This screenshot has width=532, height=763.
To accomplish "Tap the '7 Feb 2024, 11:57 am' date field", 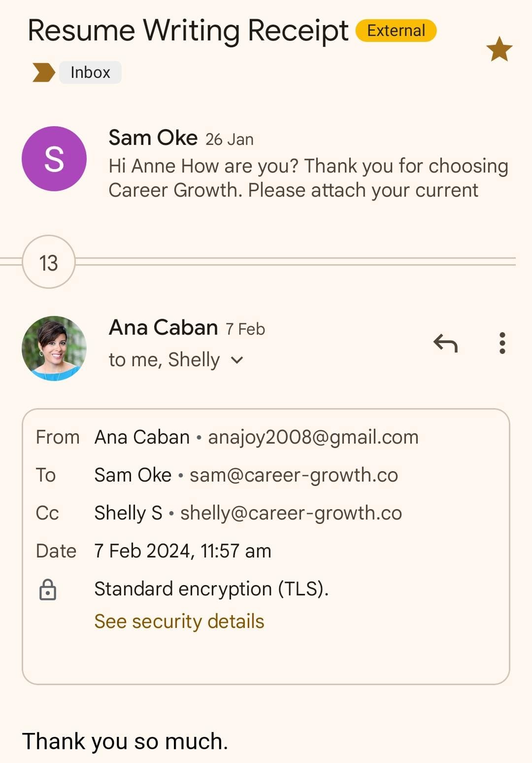I will pyautogui.click(x=183, y=551).
